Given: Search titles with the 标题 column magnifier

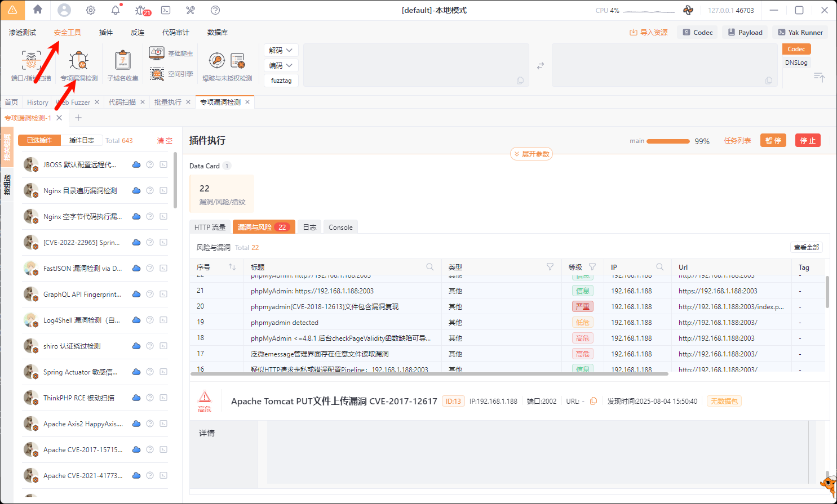Looking at the screenshot, I should tap(429, 266).
